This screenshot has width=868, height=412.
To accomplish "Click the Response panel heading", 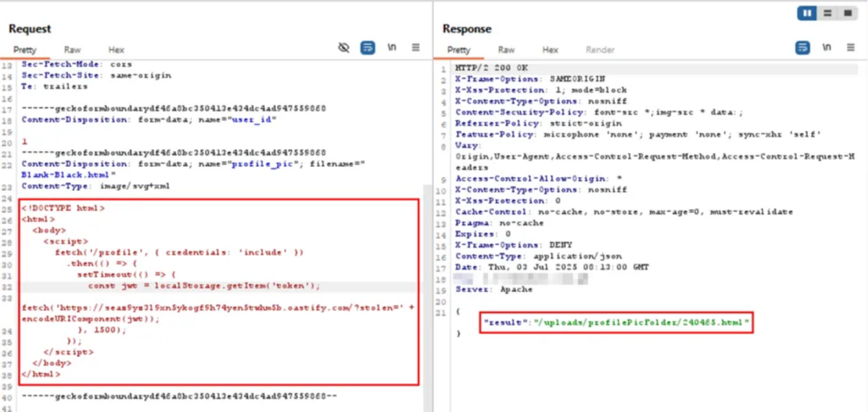I will 467,29.
